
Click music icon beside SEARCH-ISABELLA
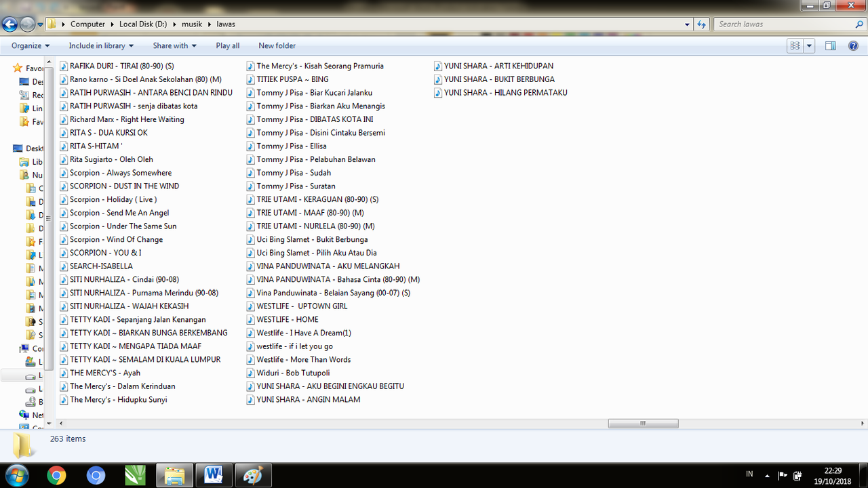point(64,266)
